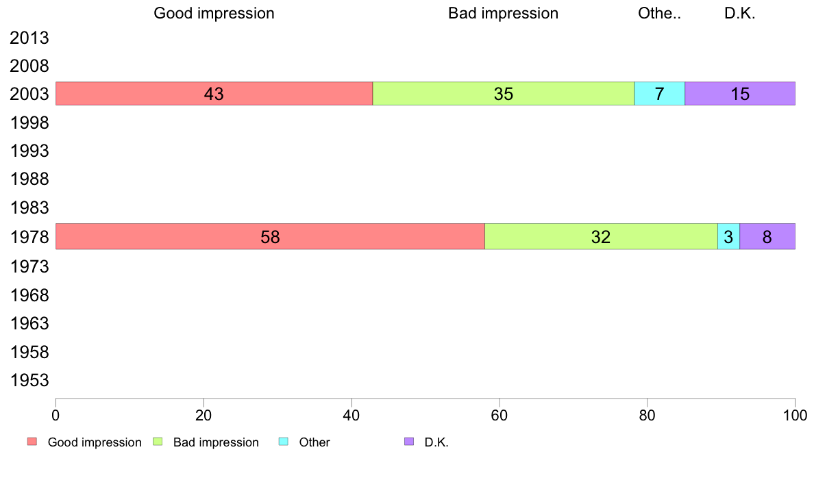Screen dimensions: 814x504
Task: Click the D.K. column header at top
Action: (739, 13)
